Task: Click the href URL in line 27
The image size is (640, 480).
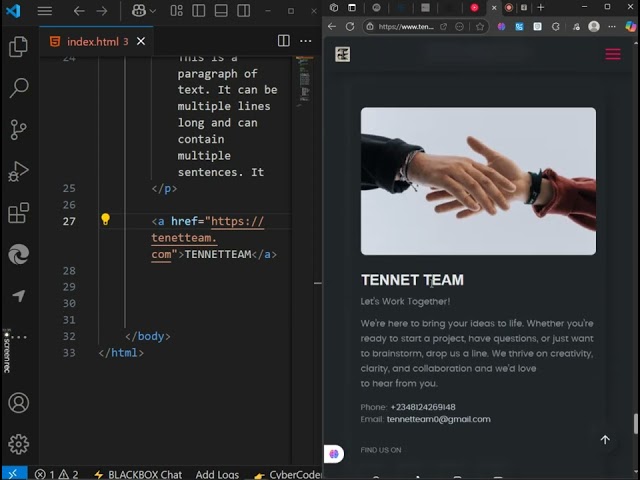Action: click(207, 238)
